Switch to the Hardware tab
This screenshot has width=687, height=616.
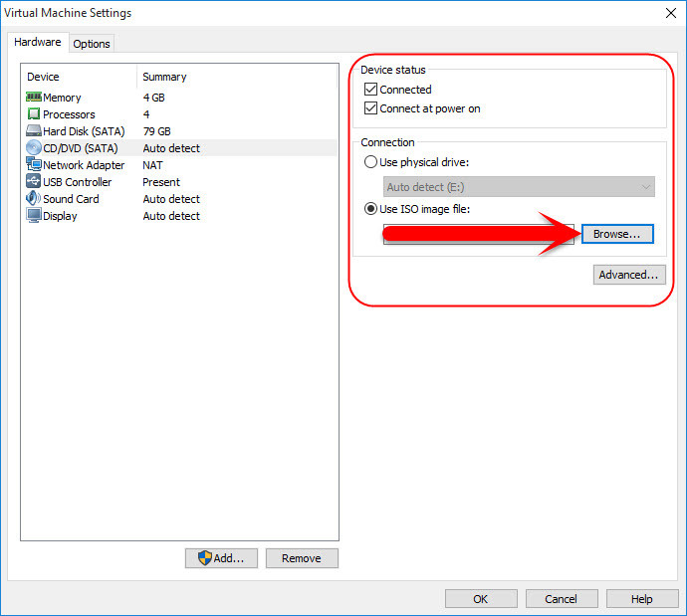38,42
